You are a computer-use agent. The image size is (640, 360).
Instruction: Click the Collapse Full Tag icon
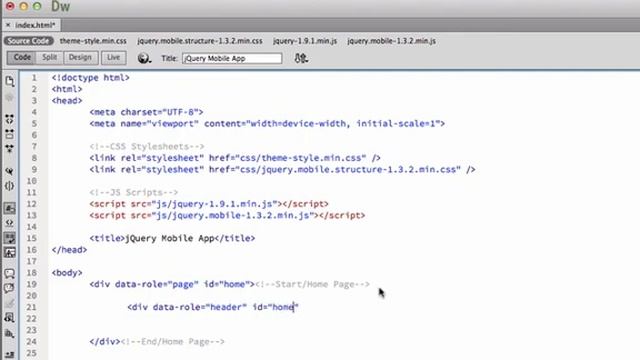coord(9,119)
